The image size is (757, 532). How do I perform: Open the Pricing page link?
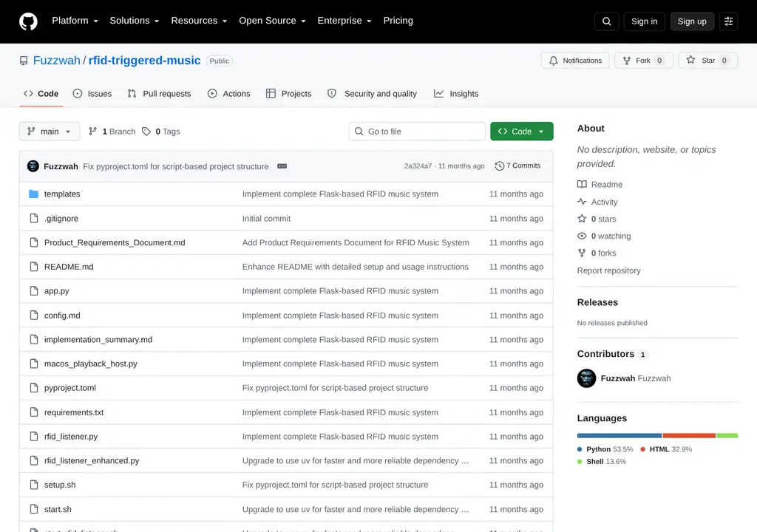398,21
